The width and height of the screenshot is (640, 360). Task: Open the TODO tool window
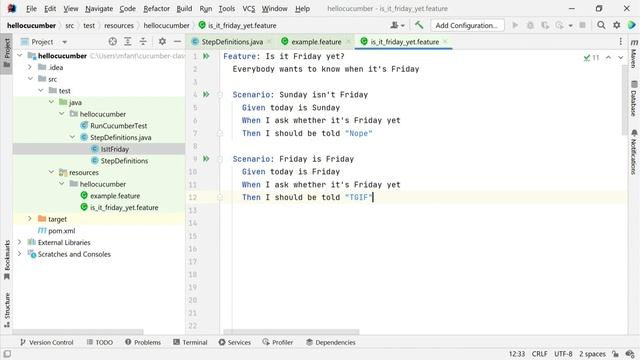(x=100, y=342)
